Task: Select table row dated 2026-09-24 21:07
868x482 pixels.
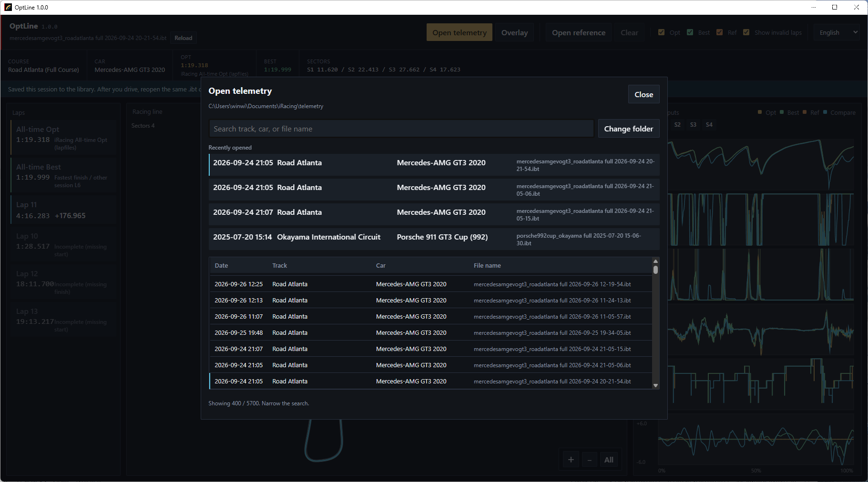Action: pyautogui.click(x=431, y=349)
